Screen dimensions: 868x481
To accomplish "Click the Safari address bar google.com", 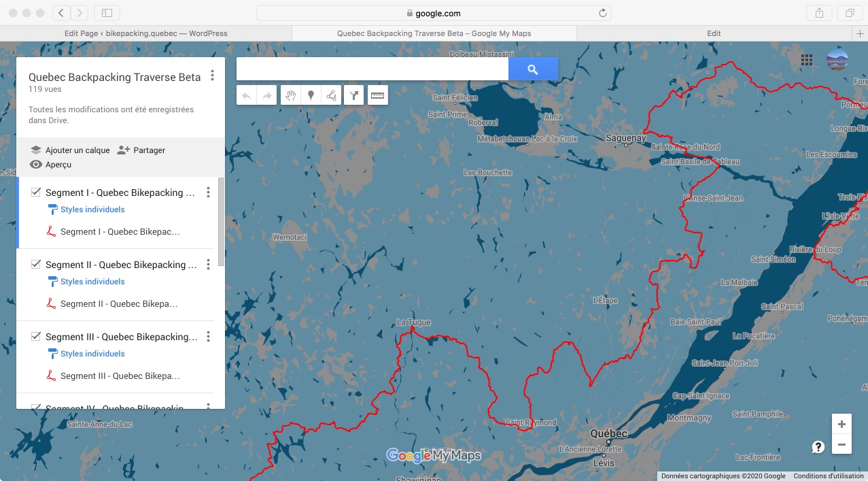I will pyautogui.click(x=434, y=13).
